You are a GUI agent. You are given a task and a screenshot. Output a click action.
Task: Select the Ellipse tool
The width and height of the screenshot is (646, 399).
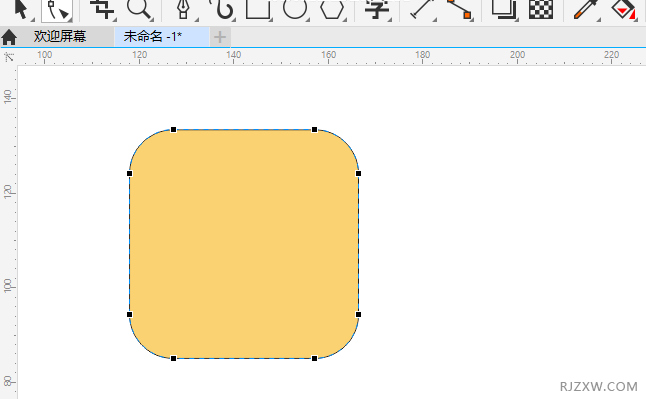point(295,9)
